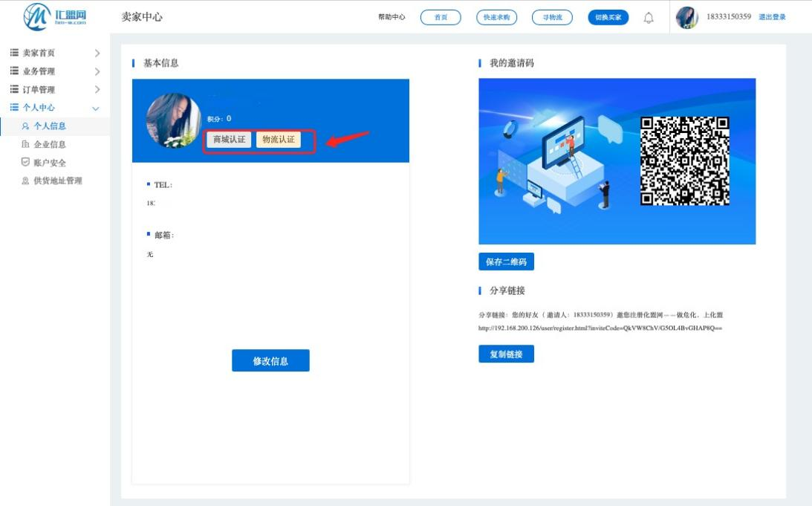This screenshot has height=506, width=812.
Task: Click the list icon beside 订单管理
Action: pos(15,89)
